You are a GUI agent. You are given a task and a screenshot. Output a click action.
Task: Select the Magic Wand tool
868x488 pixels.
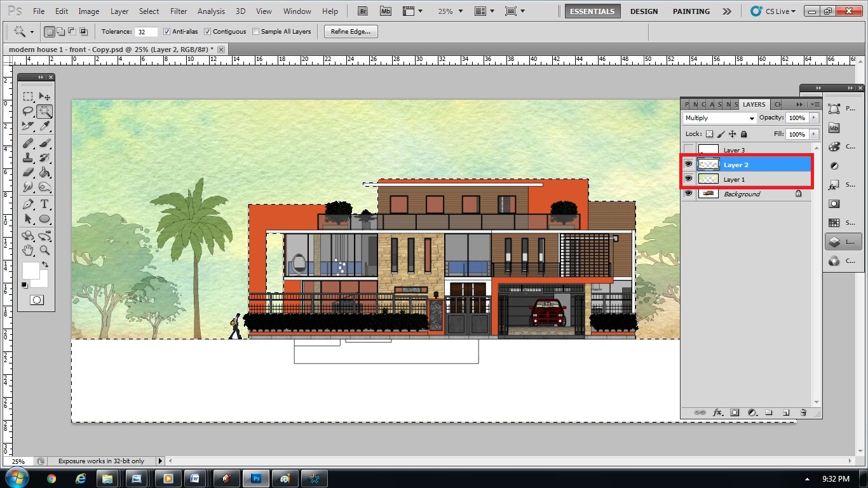[x=43, y=111]
